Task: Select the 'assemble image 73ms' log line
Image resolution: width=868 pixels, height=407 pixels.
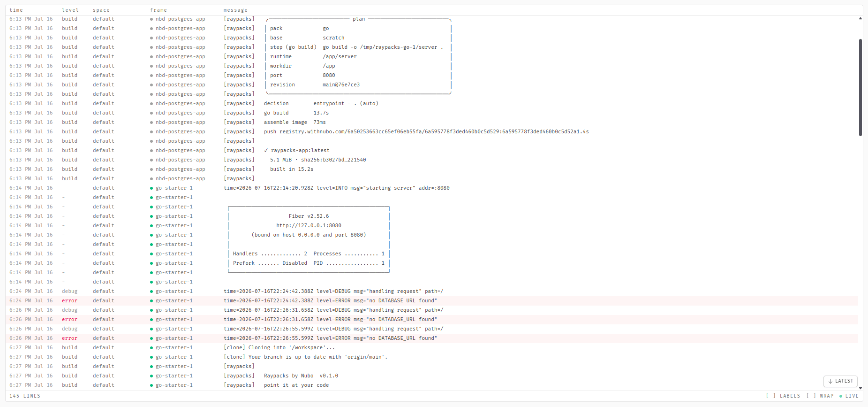Action: 432,122
